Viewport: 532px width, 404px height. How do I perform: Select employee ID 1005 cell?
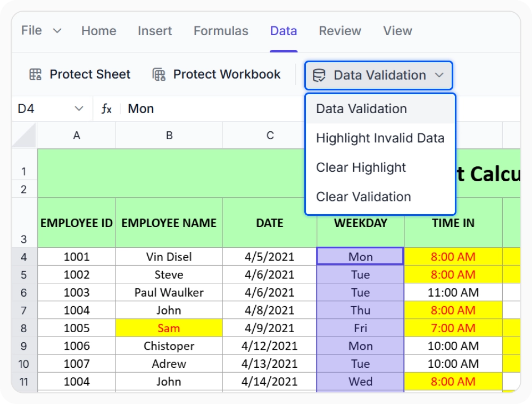[x=77, y=328]
